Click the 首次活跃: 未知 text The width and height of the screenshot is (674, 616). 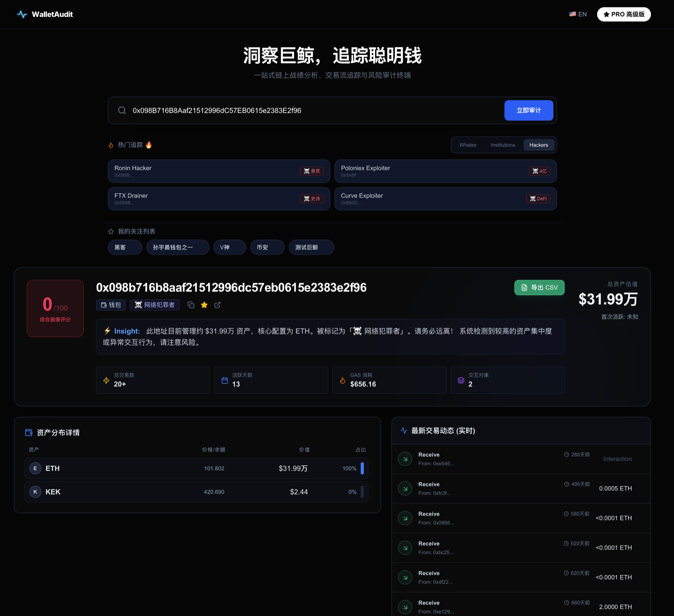(620, 317)
